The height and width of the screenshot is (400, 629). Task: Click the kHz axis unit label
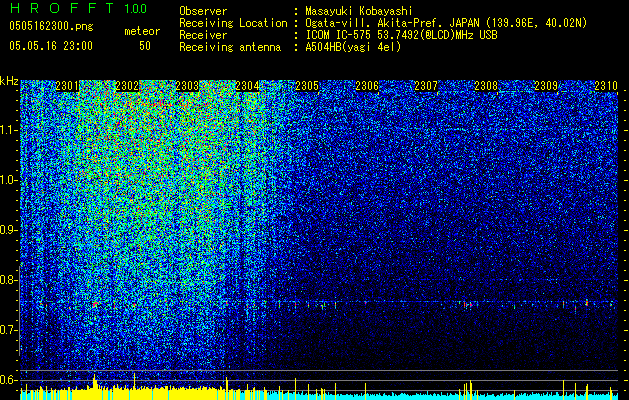pos(9,81)
